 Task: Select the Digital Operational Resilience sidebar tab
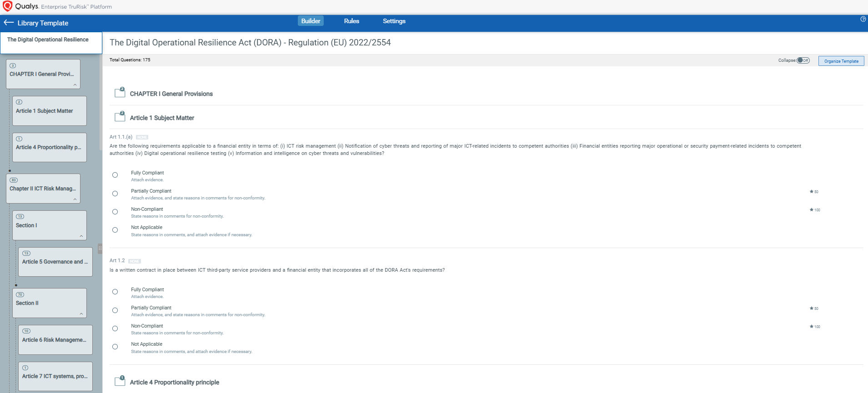click(x=51, y=43)
